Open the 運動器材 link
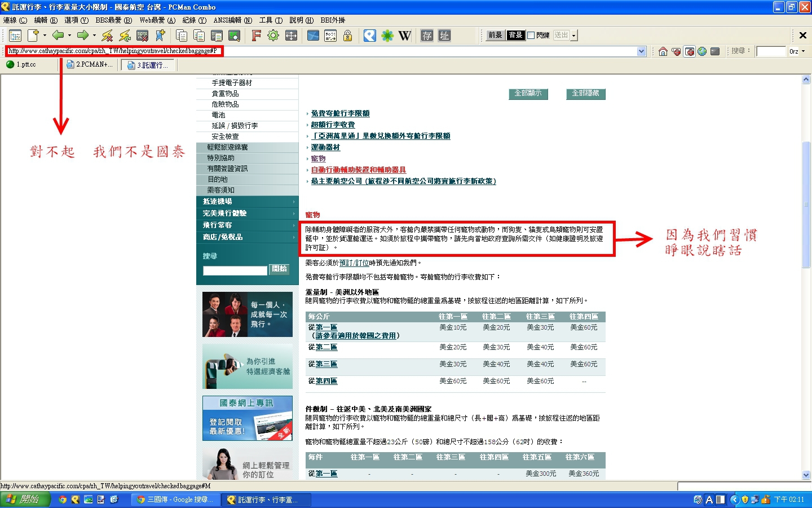This screenshot has width=812, height=508. [326, 147]
